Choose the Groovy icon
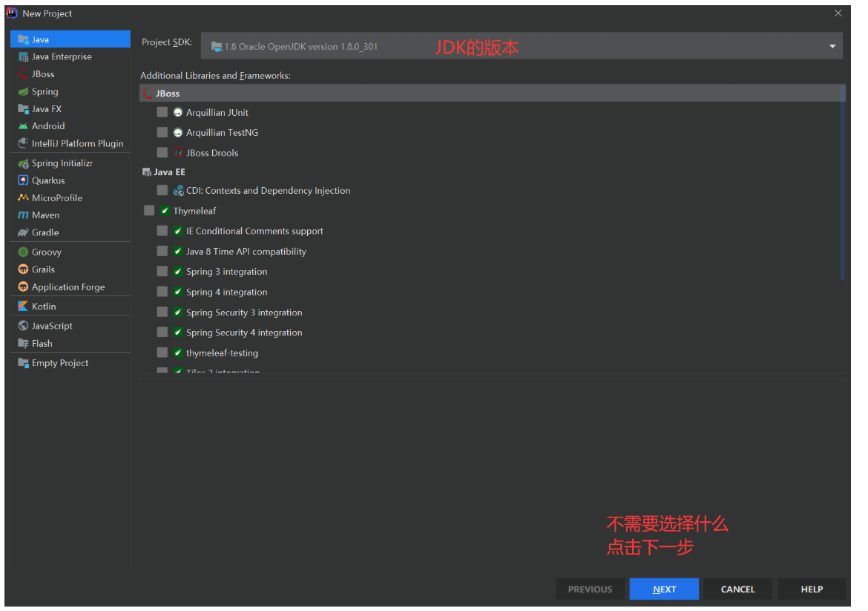The width and height of the screenshot is (868, 611). click(x=23, y=252)
